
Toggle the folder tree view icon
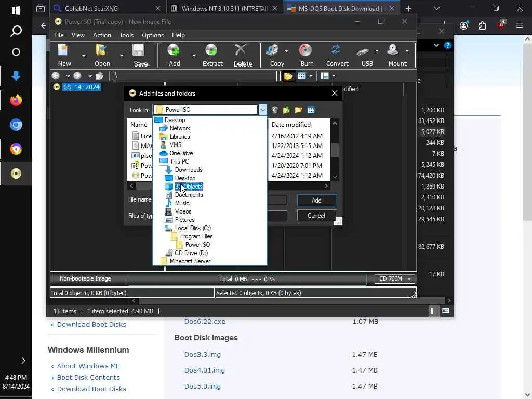[x=288, y=76]
